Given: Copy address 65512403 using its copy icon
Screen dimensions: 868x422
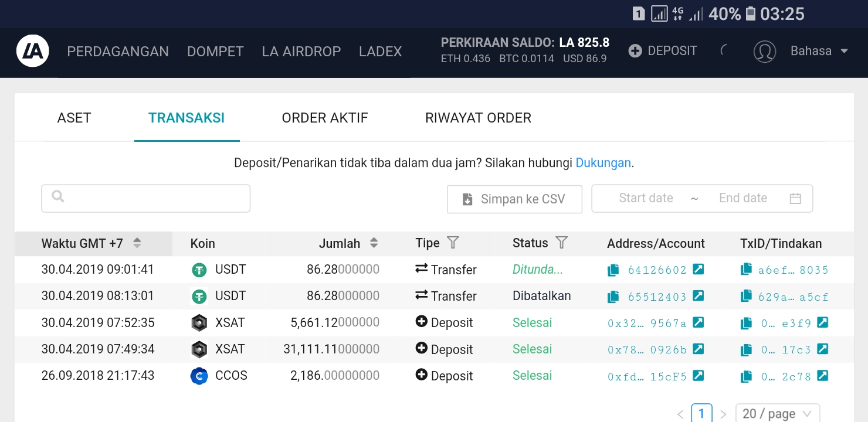Looking at the screenshot, I should 613,297.
